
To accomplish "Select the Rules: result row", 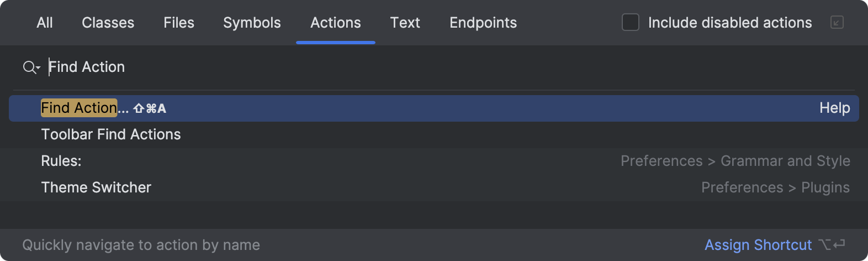I will [61, 161].
